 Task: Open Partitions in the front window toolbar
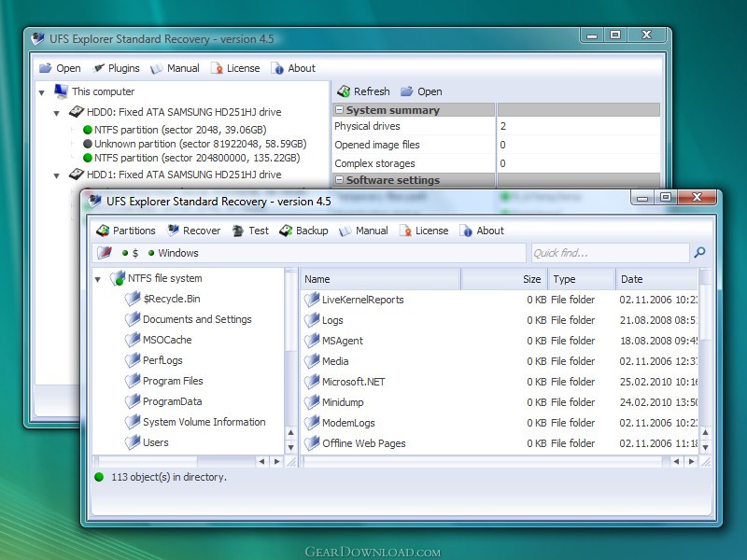pyautogui.click(x=126, y=231)
